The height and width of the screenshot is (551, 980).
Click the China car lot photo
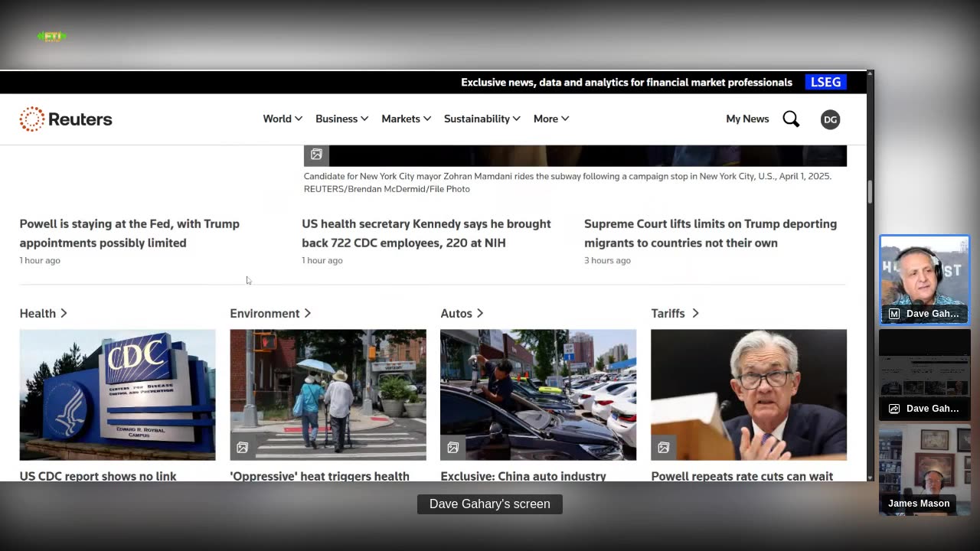(538, 395)
